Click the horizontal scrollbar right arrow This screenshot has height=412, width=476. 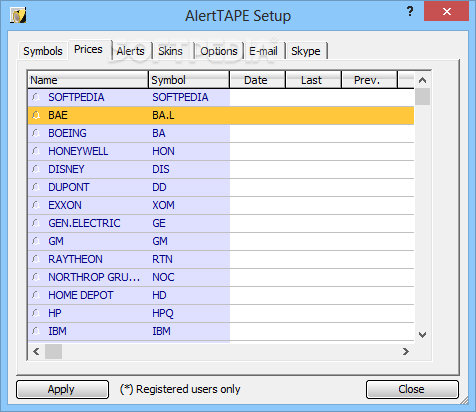click(x=406, y=351)
